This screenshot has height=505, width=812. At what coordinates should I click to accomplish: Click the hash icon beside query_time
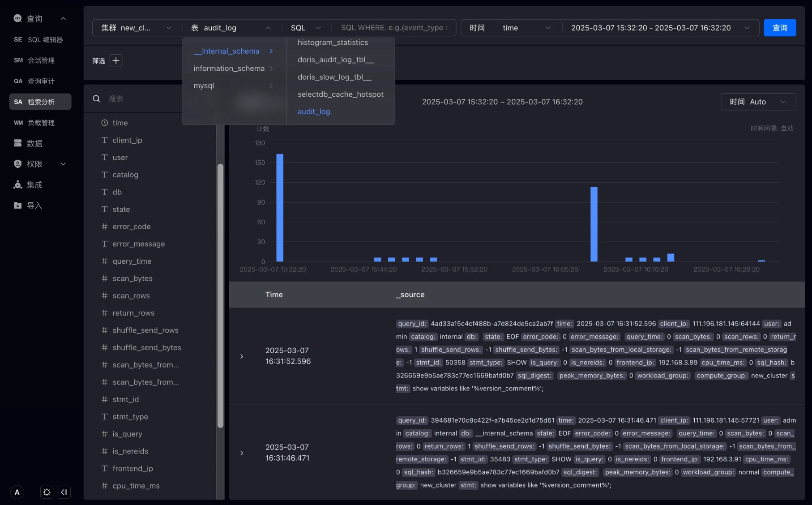point(104,261)
